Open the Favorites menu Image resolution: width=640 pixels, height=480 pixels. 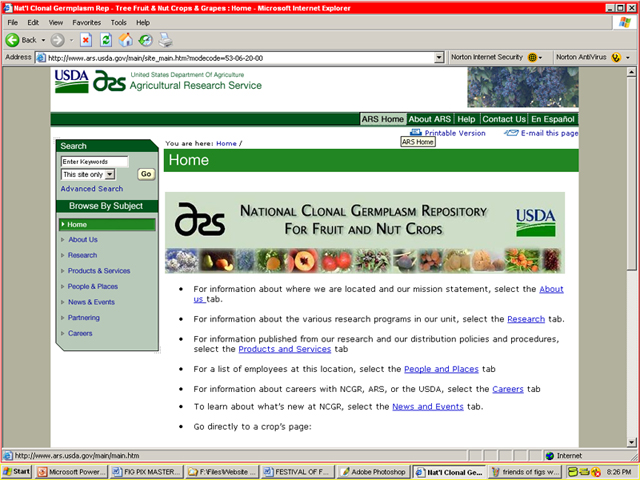87,22
